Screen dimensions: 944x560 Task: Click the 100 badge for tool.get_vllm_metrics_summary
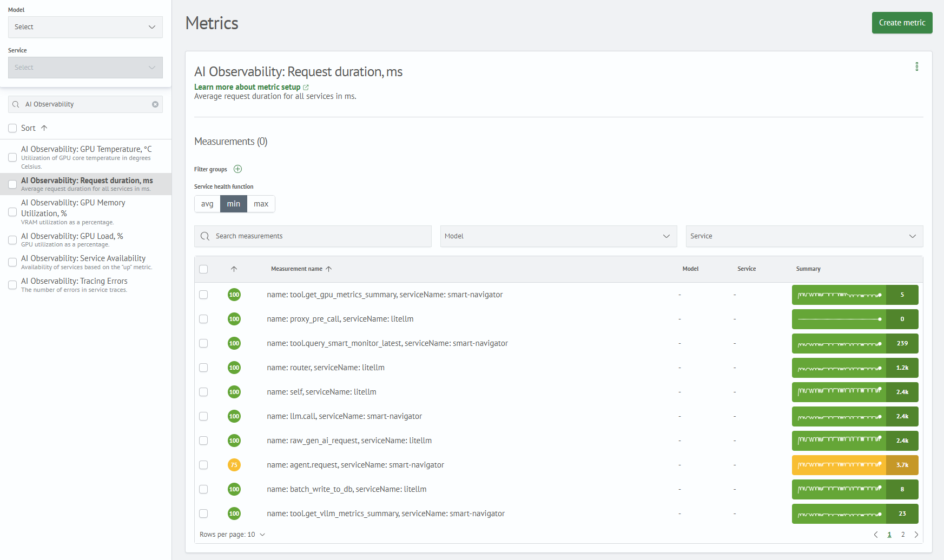(234, 514)
